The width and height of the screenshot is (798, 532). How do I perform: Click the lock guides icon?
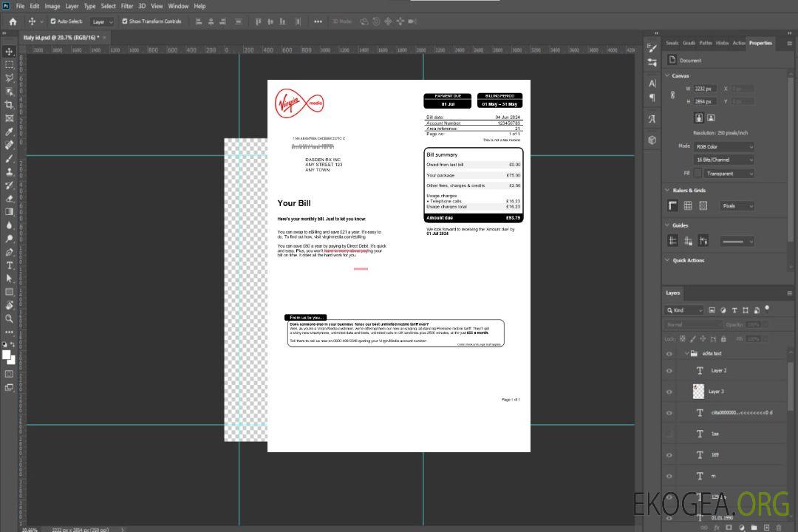[688, 241]
